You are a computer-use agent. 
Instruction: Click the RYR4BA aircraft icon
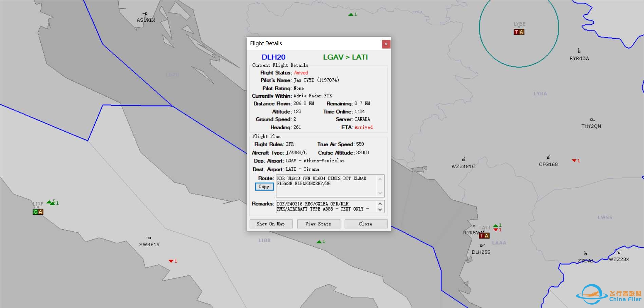pos(579,51)
